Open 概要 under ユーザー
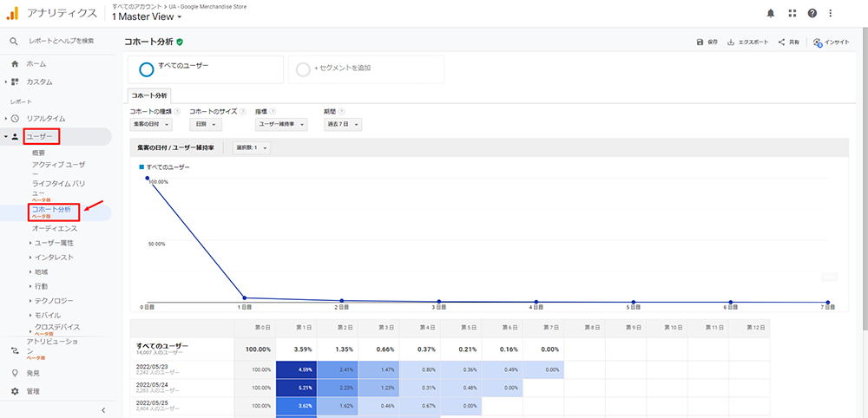 click(x=38, y=153)
